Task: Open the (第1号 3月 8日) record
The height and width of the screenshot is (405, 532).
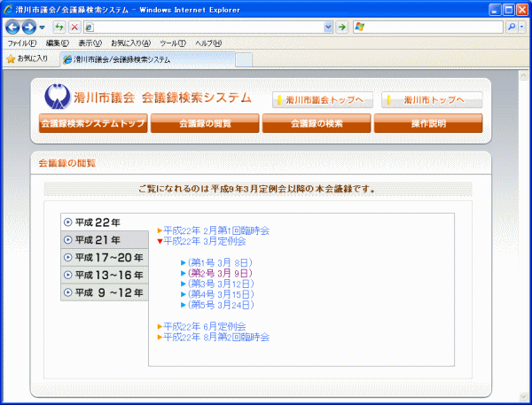Action: pos(220,262)
